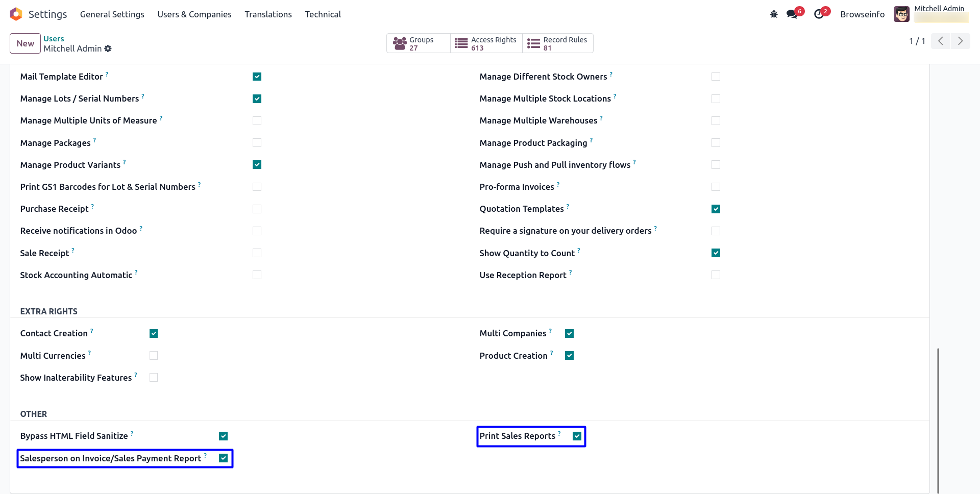980x494 pixels.
Task: Open the Access Rights smart button
Action: 486,43
